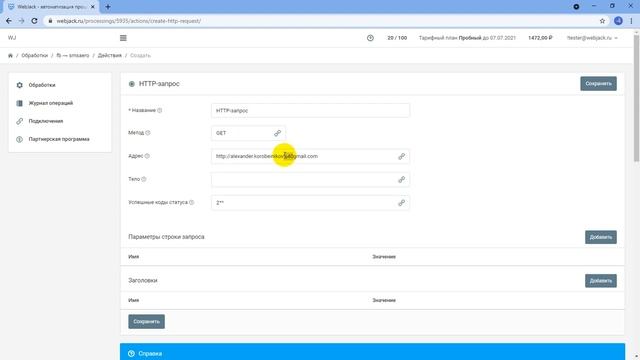Go back in browser history

click(x=9, y=21)
